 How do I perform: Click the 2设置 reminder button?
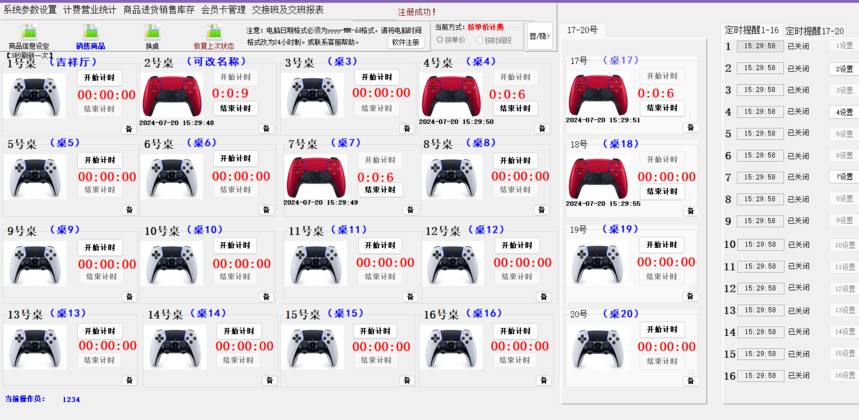(x=844, y=69)
